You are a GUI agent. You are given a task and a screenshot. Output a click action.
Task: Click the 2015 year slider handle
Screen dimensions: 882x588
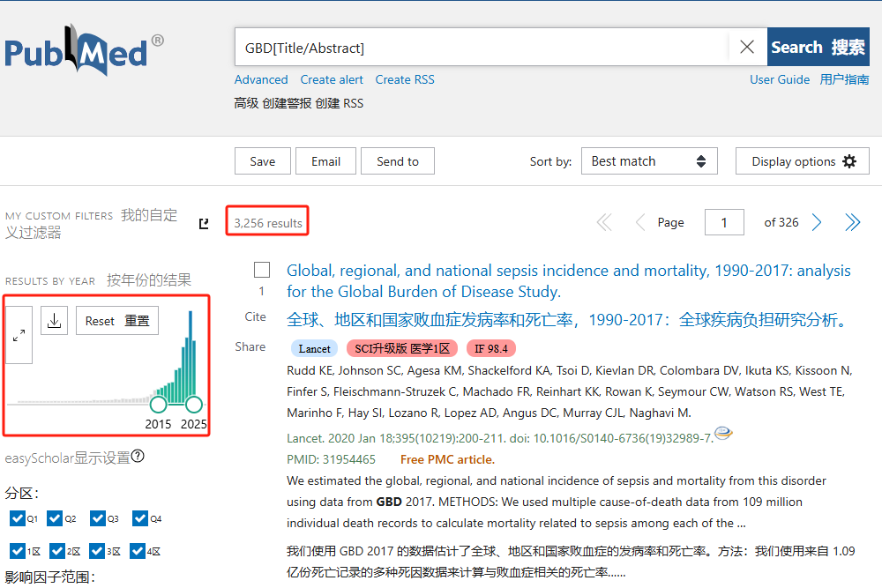click(159, 404)
